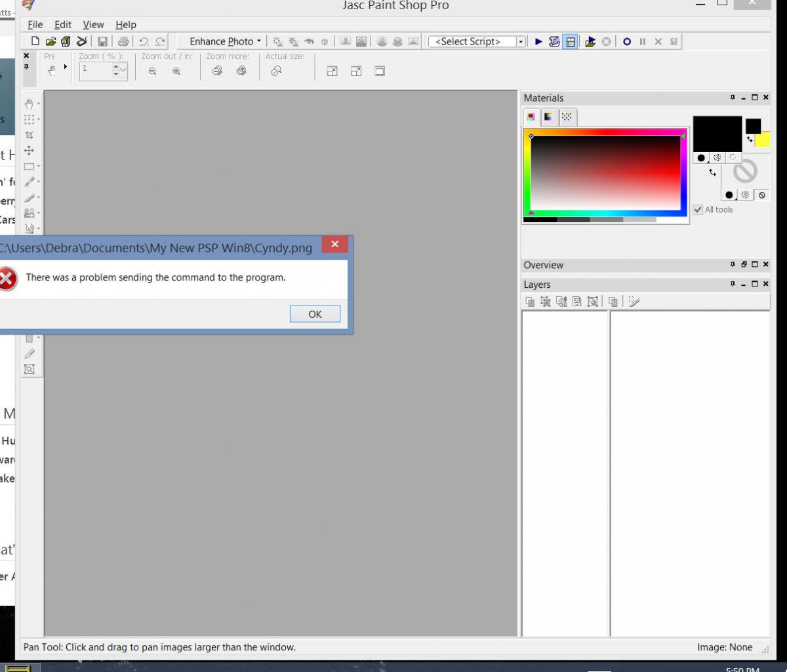Open background style dropdown in Materials

click(x=729, y=195)
